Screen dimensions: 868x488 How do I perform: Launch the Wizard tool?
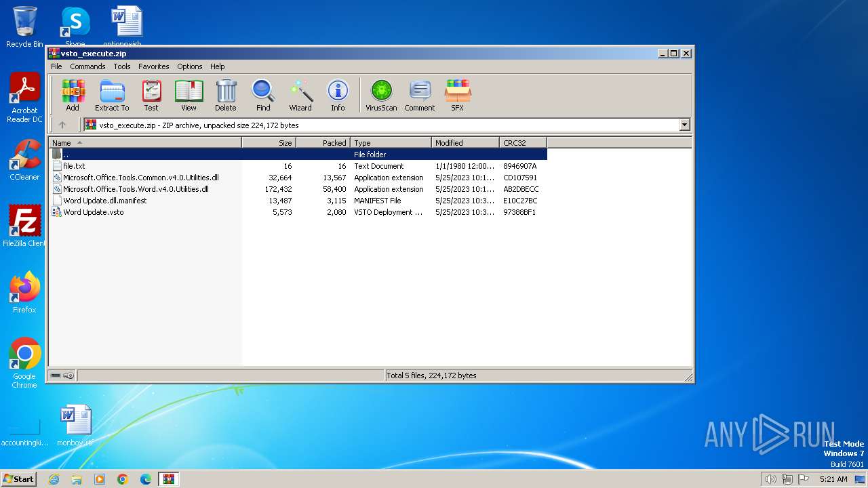click(x=300, y=95)
